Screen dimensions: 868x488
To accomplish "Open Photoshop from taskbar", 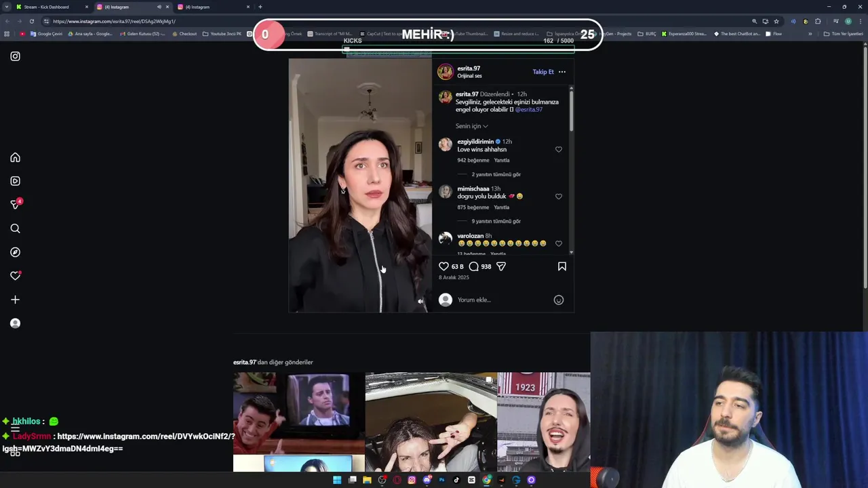I will click(441, 480).
